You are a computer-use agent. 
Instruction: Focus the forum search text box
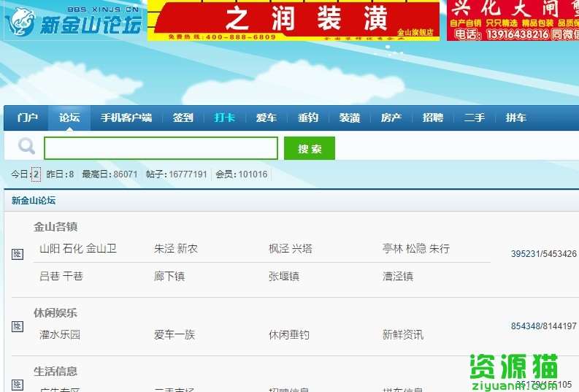(x=161, y=148)
